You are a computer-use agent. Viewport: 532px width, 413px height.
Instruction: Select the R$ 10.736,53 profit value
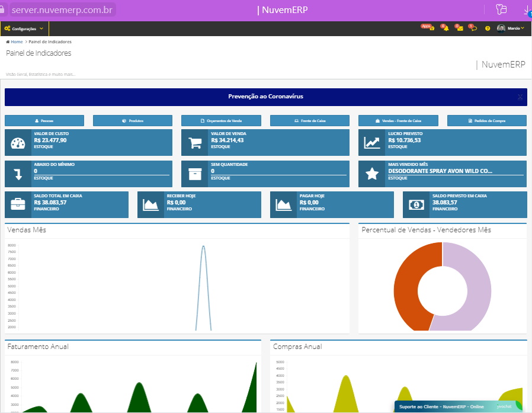(x=405, y=140)
